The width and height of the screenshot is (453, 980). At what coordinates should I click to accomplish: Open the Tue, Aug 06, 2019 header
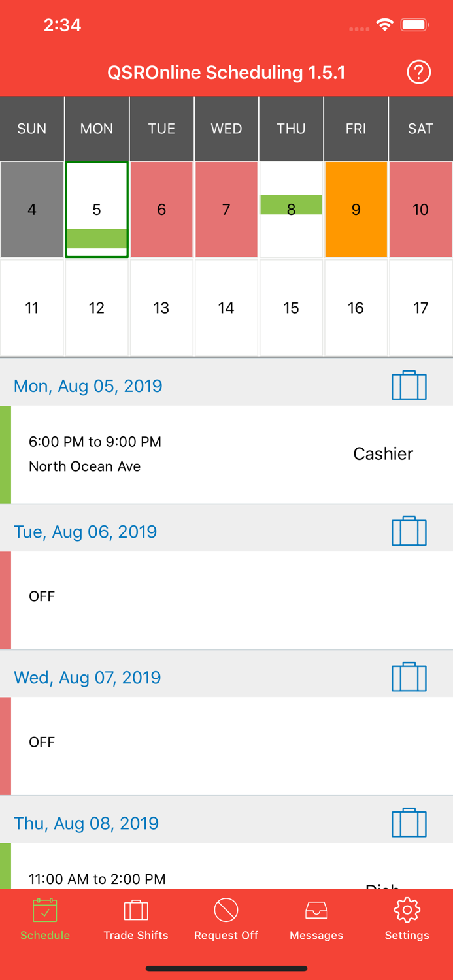pyautogui.click(x=85, y=531)
